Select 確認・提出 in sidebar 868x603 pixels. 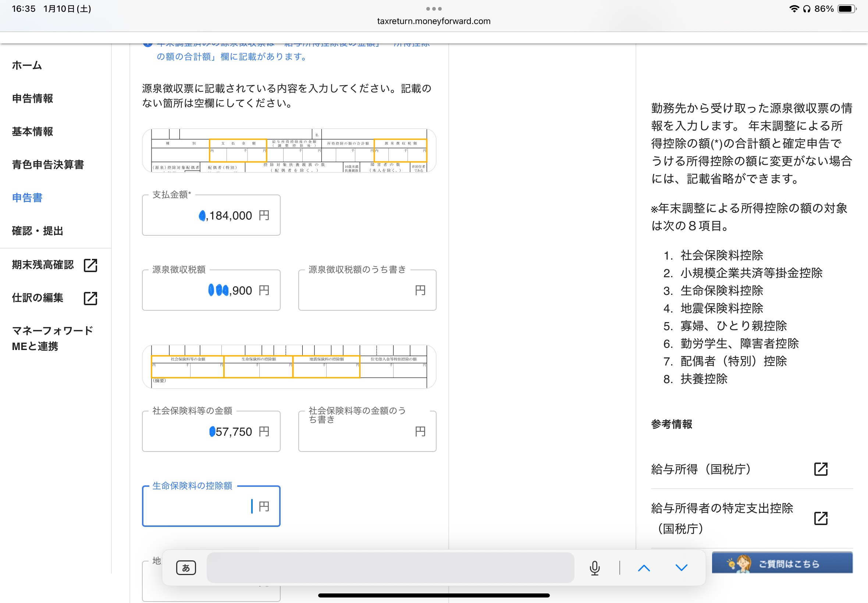pos(38,231)
